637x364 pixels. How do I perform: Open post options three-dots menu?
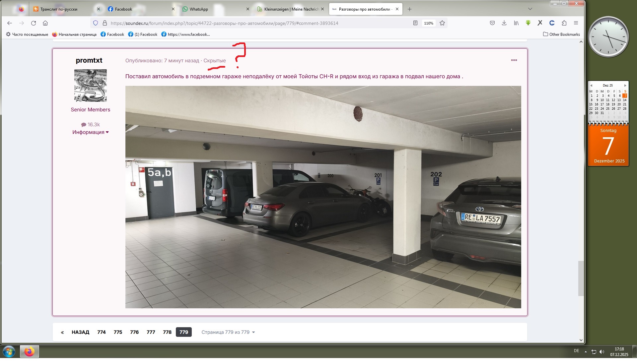[514, 60]
